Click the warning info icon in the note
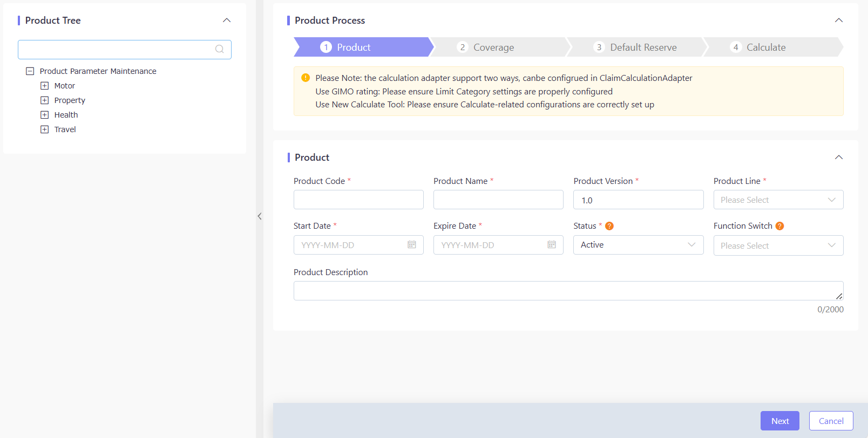This screenshot has height=438, width=868. (306, 78)
